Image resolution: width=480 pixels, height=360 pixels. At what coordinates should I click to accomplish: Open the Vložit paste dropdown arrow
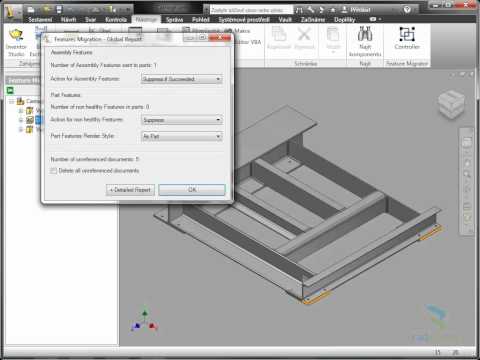coord(333,52)
